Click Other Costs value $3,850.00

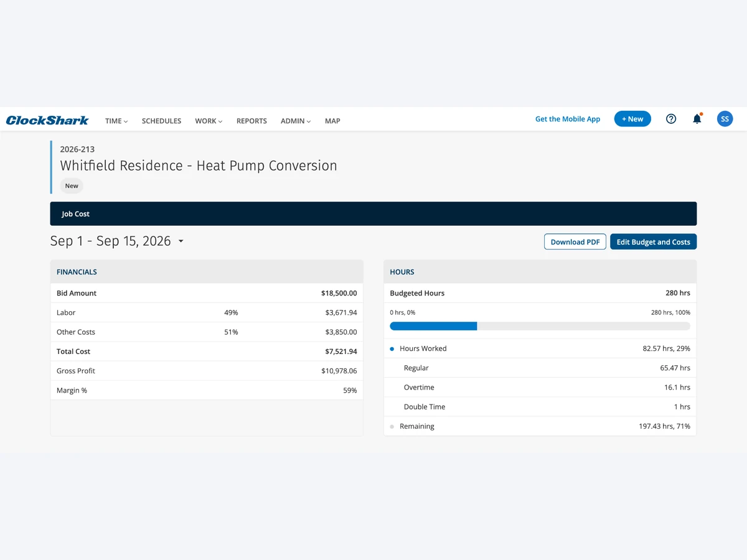tap(341, 332)
